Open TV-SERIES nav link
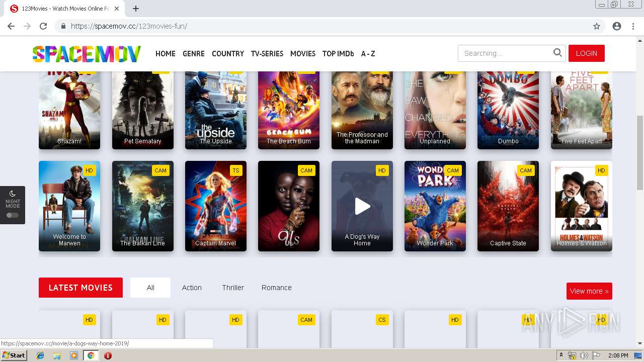Image resolution: width=644 pixels, height=362 pixels. 267,53
